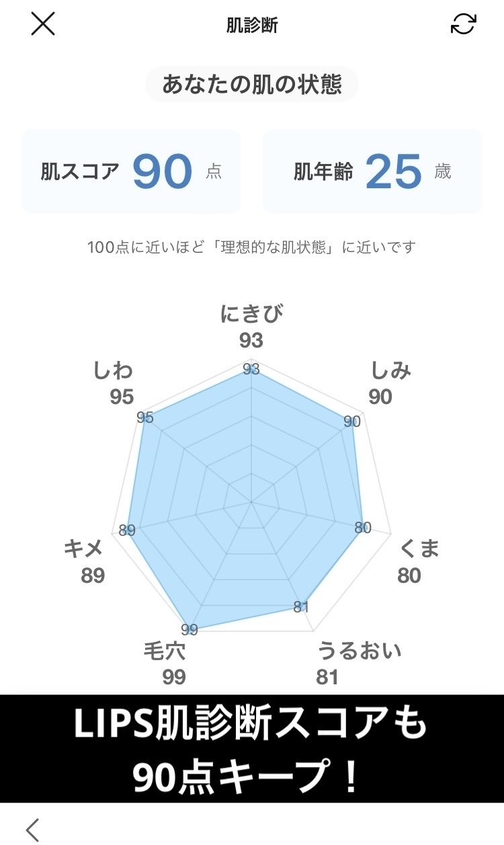Click the center of the radar chart
This screenshot has width=504, height=845.
click(x=251, y=501)
